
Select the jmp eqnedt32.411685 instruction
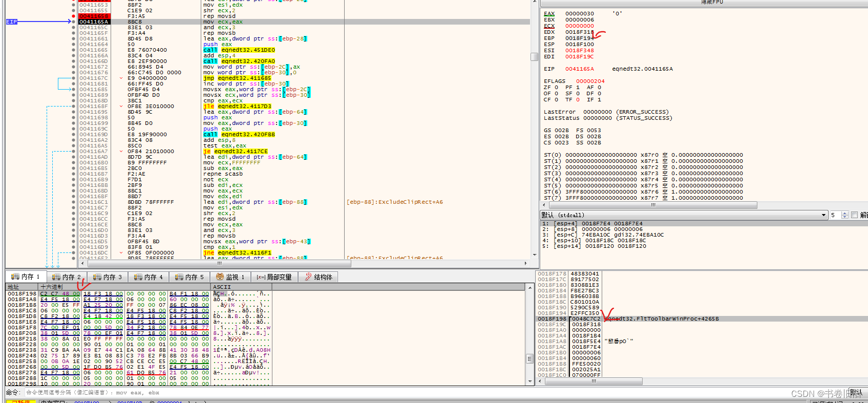237,78
